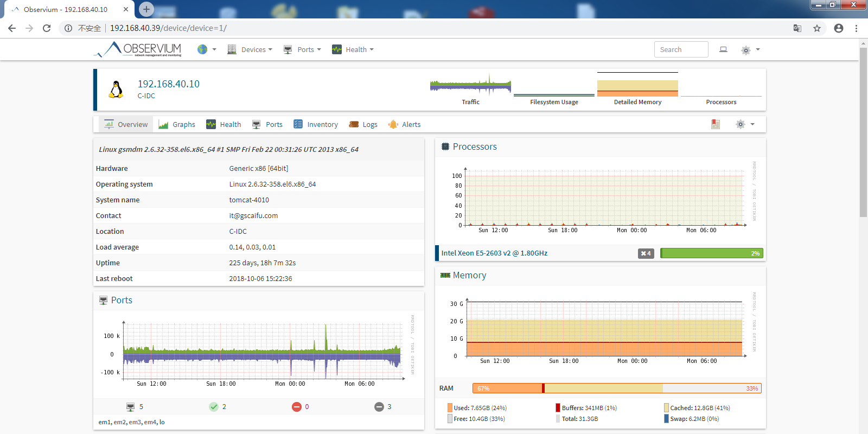Open the navbar settings gear icon

tap(746, 50)
